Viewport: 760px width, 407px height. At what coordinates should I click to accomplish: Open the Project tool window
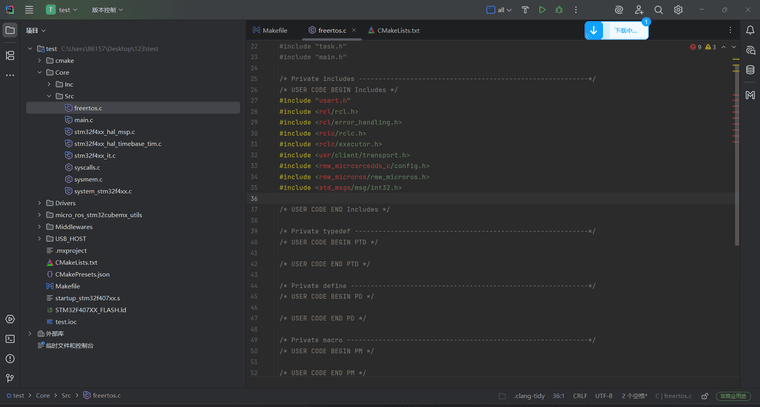10,30
